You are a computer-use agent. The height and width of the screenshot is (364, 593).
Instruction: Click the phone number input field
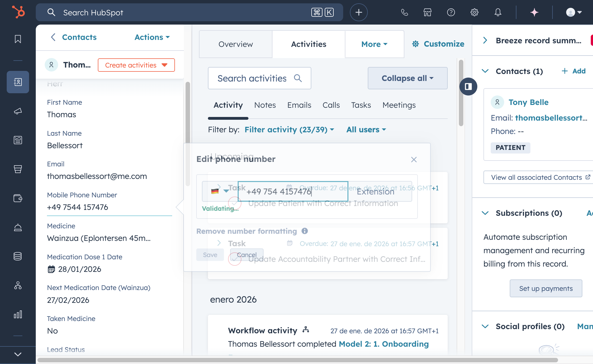(293, 191)
